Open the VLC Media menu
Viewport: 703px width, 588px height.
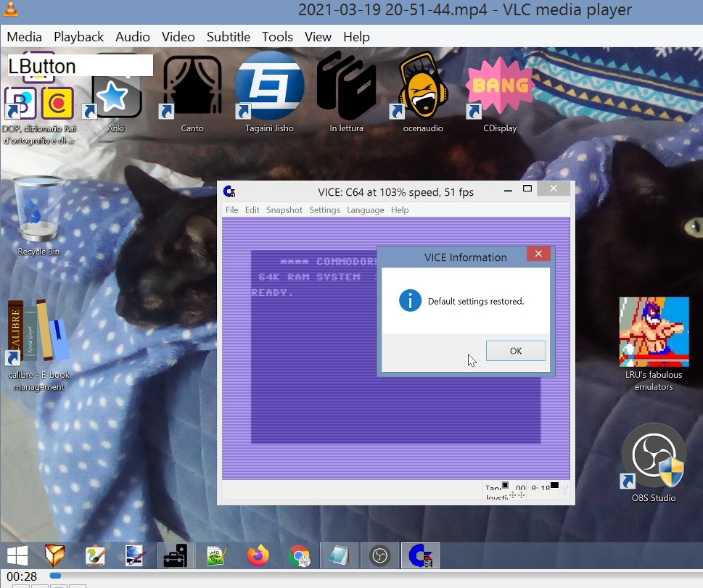24,37
